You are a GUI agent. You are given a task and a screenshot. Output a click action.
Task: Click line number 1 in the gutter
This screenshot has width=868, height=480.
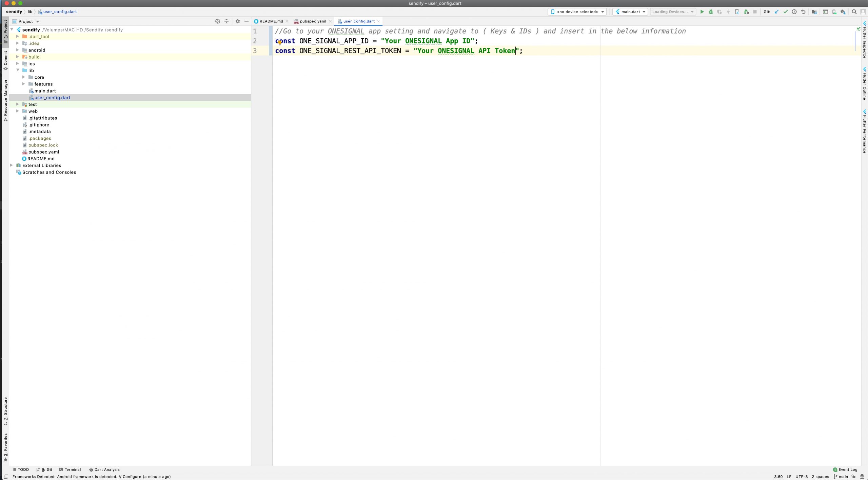(x=255, y=31)
